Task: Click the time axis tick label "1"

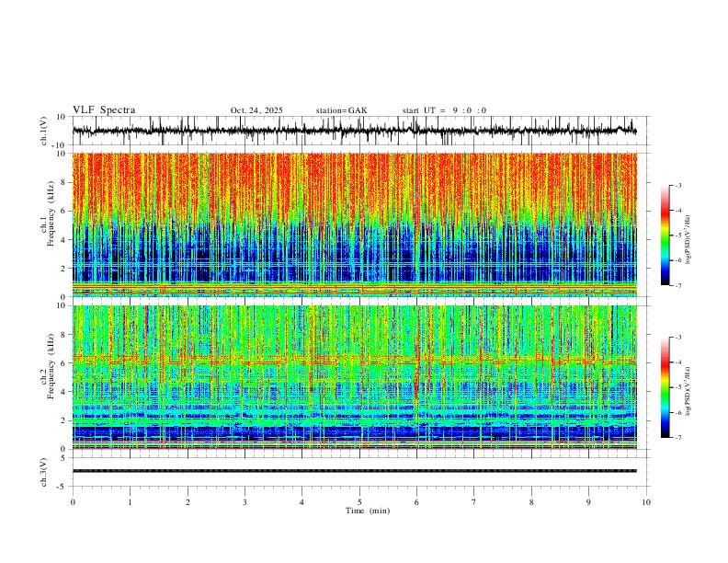Action: click(x=130, y=502)
